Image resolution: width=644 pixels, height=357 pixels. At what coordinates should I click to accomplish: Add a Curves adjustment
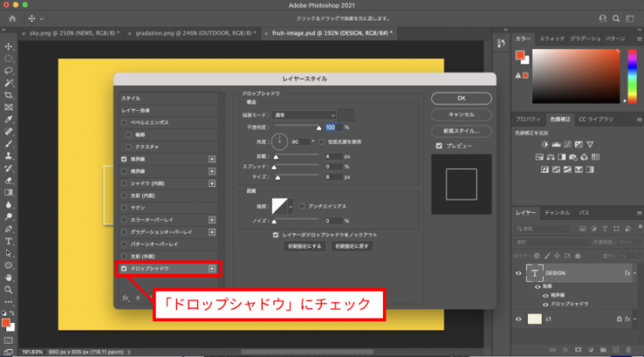coord(567,144)
